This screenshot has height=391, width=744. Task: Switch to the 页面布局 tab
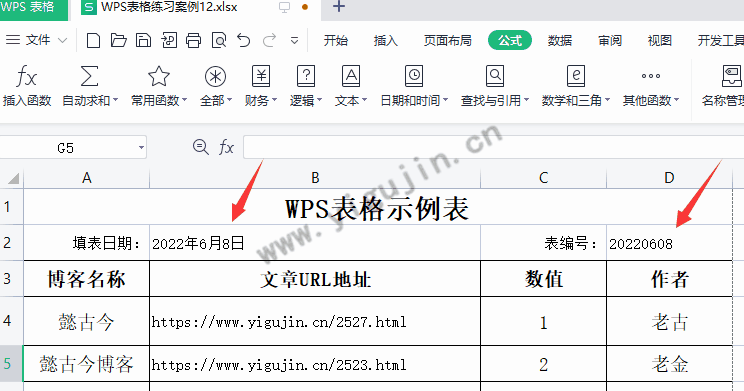pyautogui.click(x=447, y=41)
